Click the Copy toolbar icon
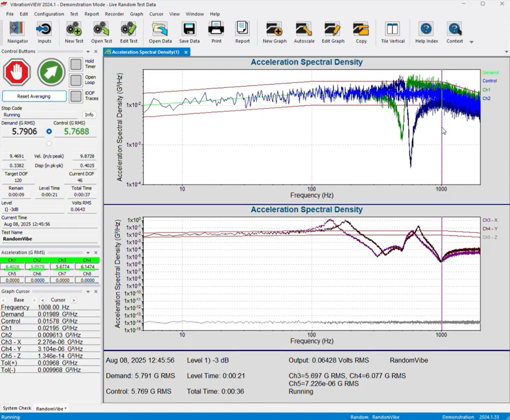This screenshot has height=420, width=510. click(x=361, y=32)
